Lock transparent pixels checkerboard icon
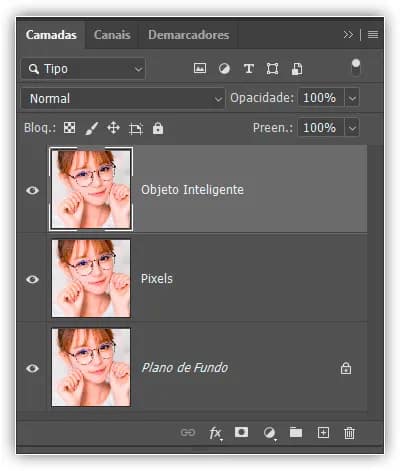 click(x=69, y=128)
